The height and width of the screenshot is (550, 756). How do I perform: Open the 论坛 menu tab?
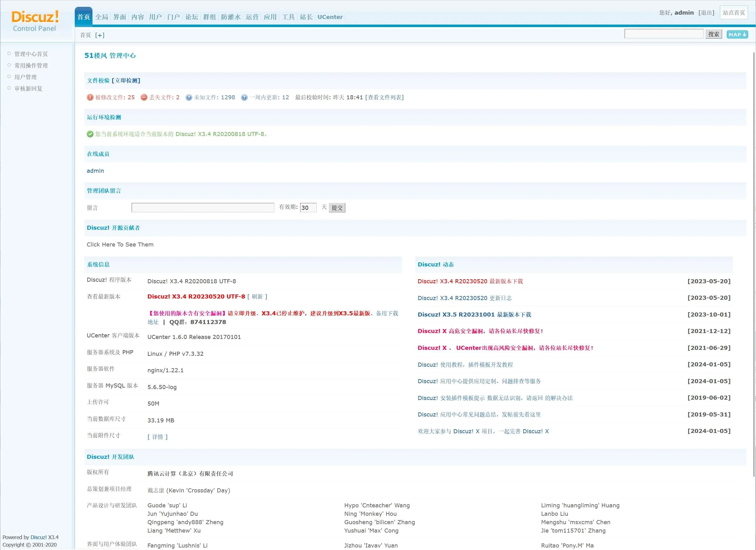point(192,17)
